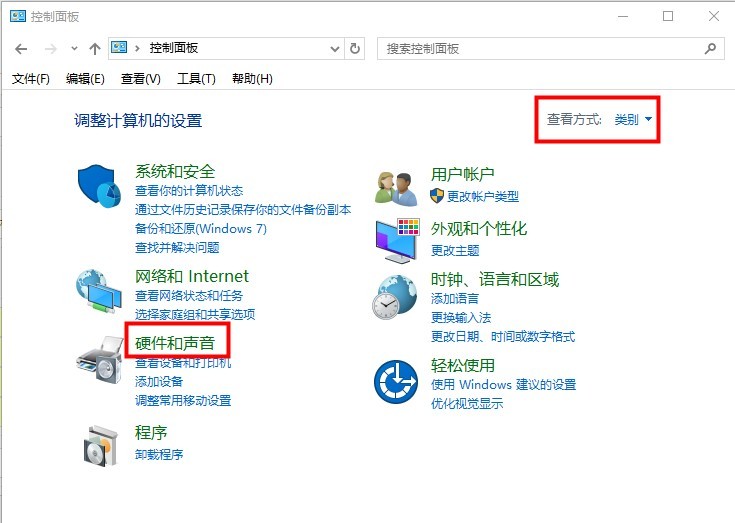Open the 程序 disc box icon

tap(100, 446)
